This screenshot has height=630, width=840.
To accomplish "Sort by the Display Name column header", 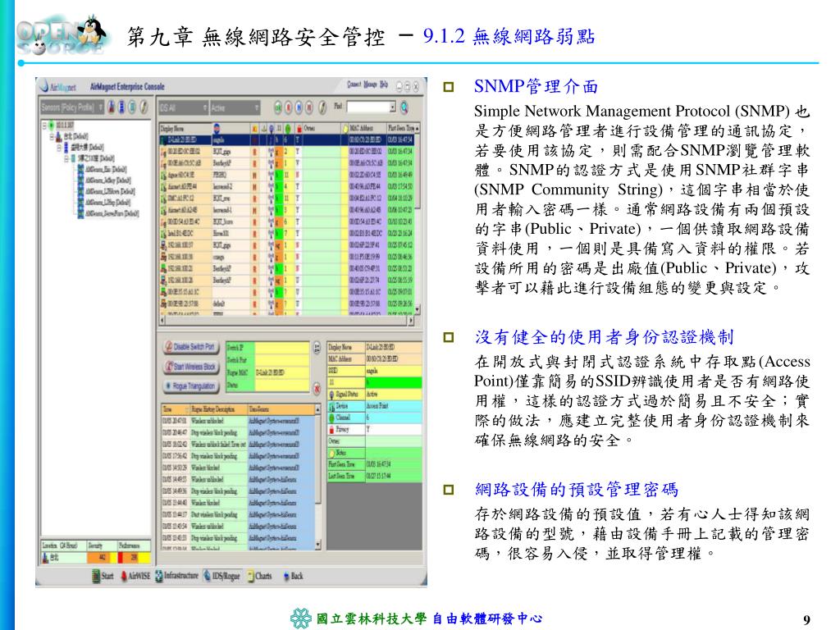I will (185, 129).
